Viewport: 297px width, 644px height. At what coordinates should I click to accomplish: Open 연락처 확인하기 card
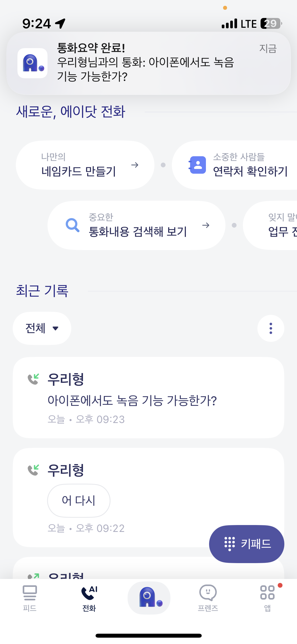(x=234, y=165)
